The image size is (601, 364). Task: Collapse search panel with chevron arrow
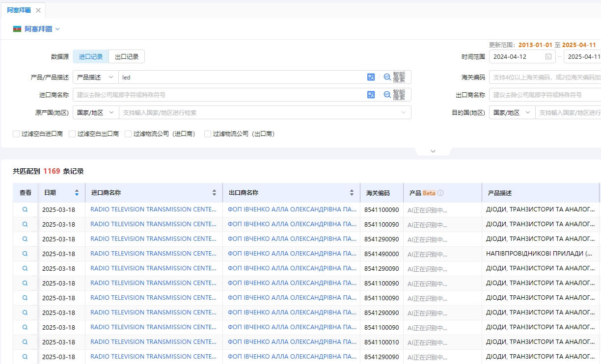pos(433,151)
